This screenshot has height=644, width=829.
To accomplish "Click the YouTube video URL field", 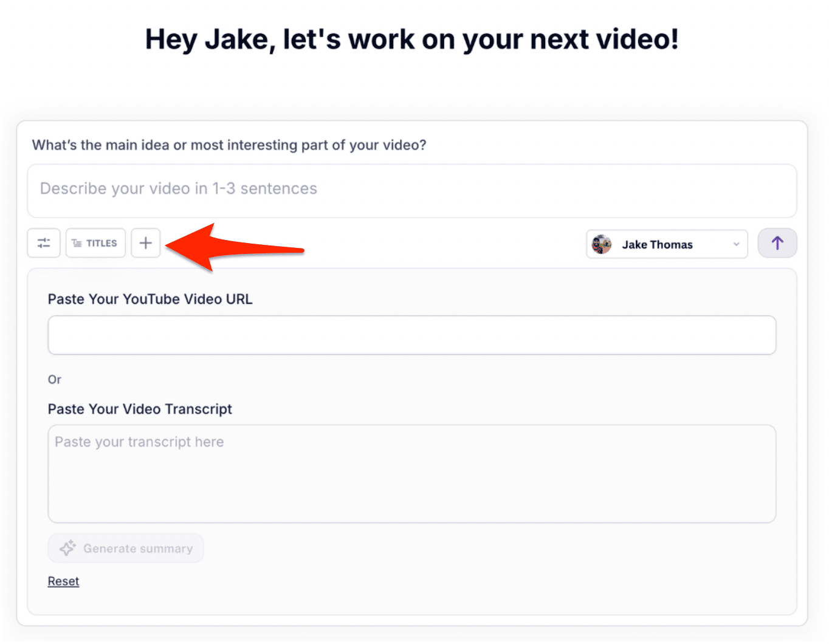I will (412, 335).
